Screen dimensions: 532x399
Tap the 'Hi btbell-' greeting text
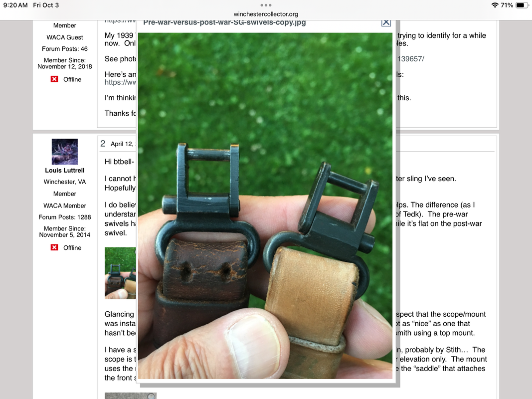pyautogui.click(x=119, y=162)
